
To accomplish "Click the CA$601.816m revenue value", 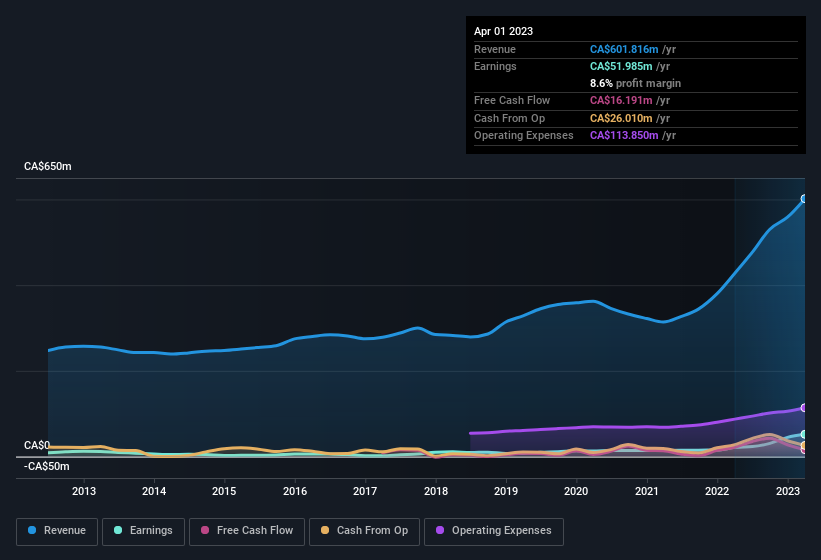I will pyautogui.click(x=624, y=49).
